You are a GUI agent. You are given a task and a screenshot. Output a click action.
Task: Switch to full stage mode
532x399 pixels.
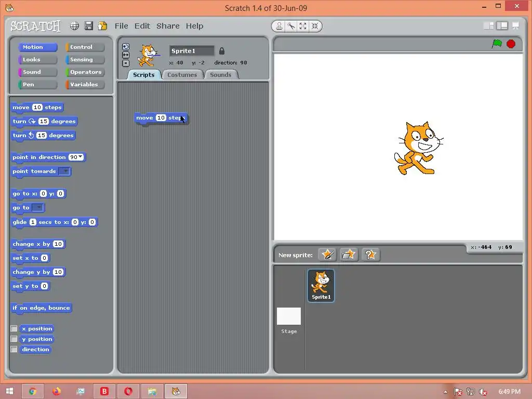502,26
